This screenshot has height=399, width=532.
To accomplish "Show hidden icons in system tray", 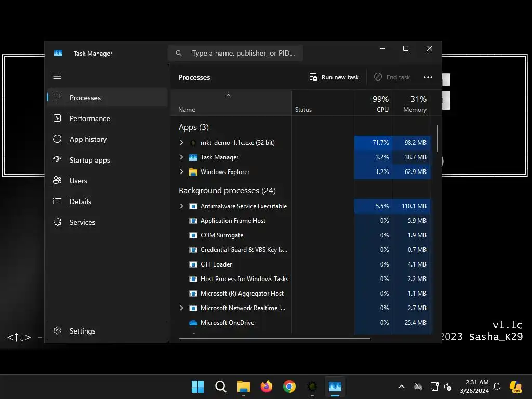I will 402,387.
